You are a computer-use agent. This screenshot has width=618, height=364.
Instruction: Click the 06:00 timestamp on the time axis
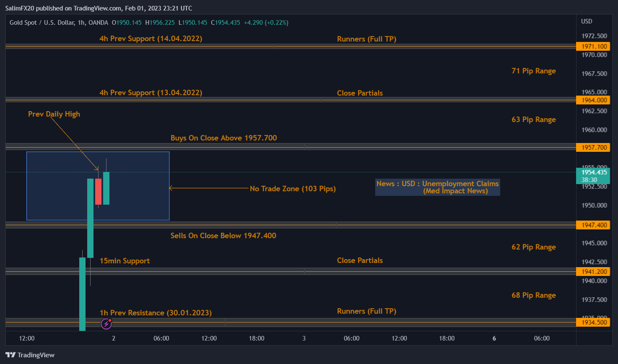[x=161, y=338]
